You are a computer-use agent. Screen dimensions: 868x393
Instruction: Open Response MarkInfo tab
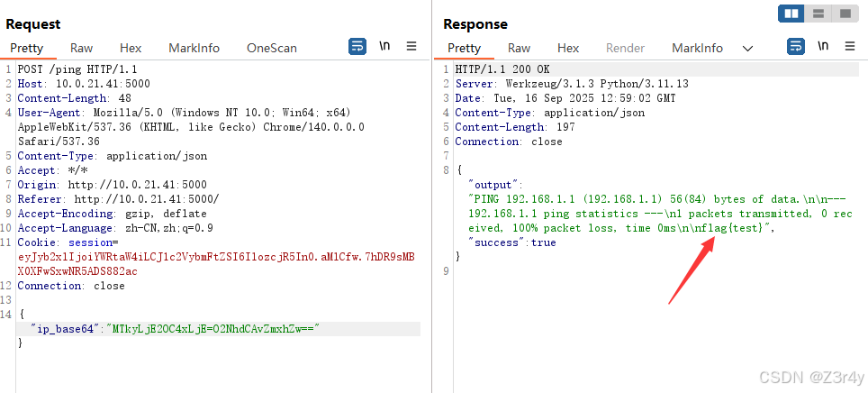(698, 49)
